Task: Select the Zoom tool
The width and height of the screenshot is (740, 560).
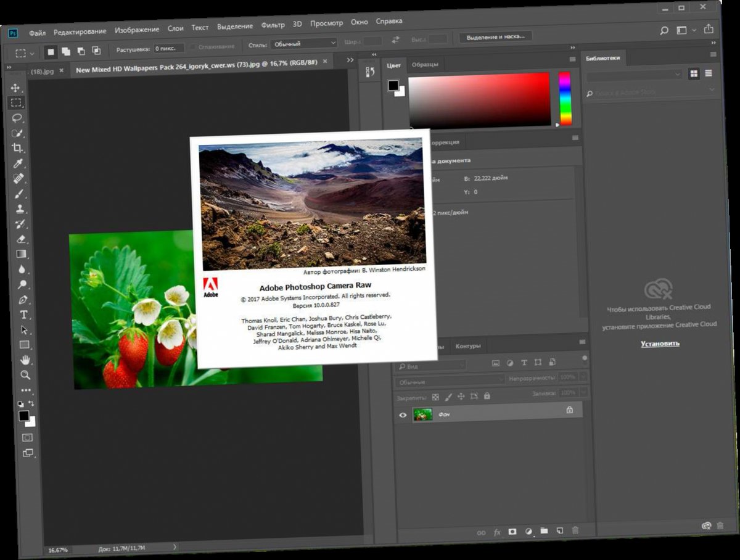Action: coord(26,374)
